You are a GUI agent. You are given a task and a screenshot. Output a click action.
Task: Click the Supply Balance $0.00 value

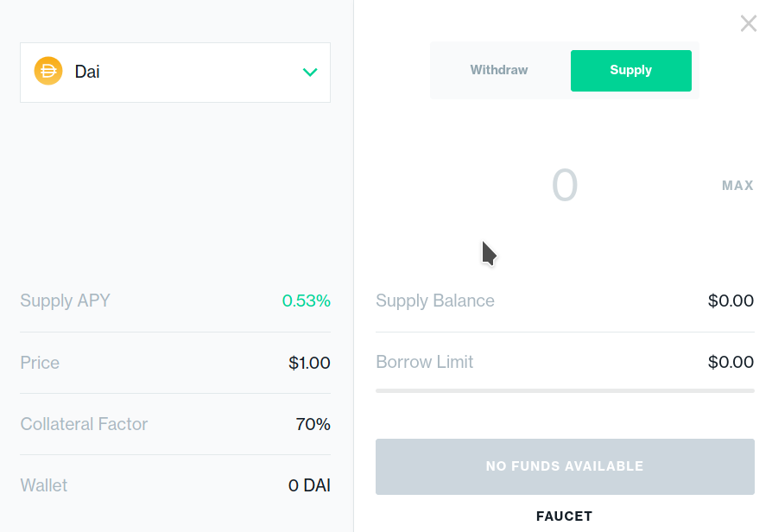pos(731,301)
